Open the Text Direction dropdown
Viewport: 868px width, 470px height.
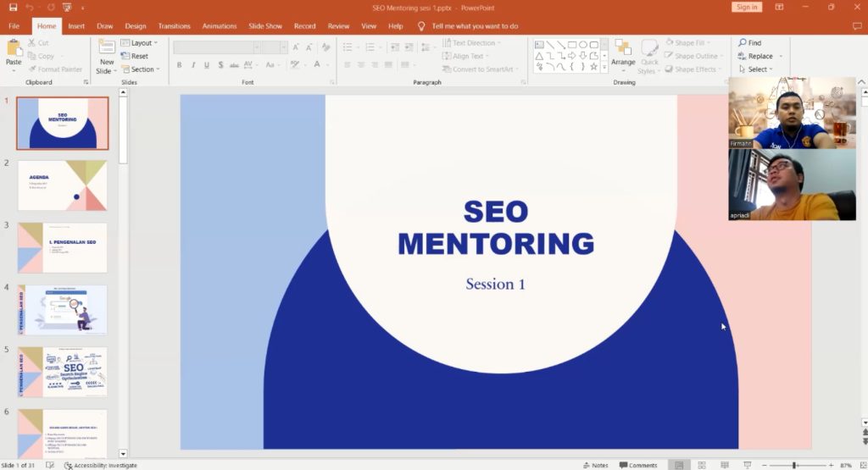click(471, 42)
